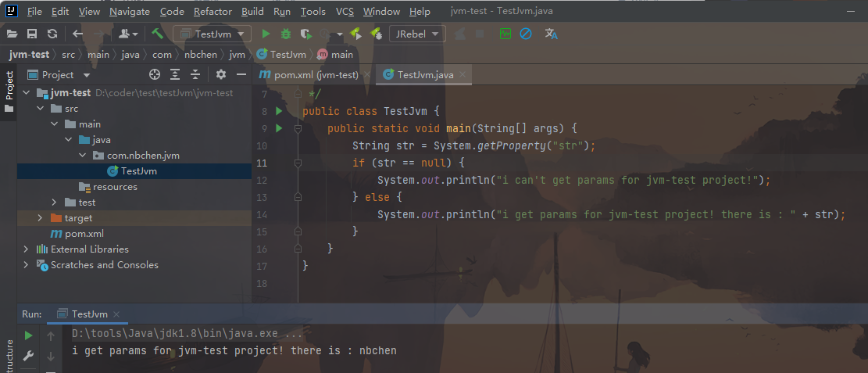Viewport: 868px width, 373px height.
Task: Expand the target folder in the tree
Action: 40,218
